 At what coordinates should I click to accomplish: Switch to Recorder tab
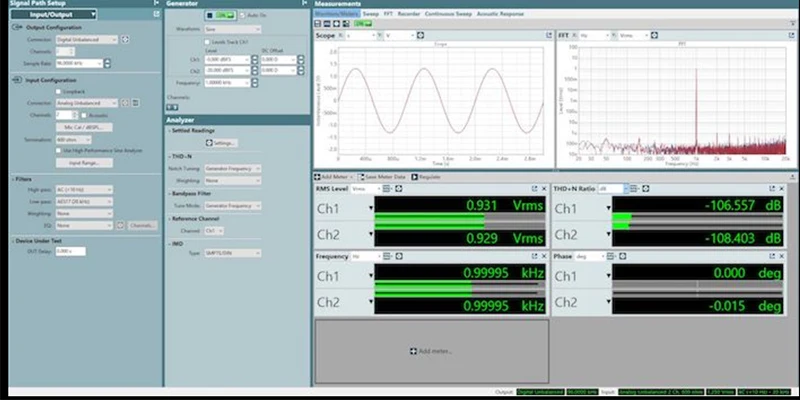click(409, 14)
